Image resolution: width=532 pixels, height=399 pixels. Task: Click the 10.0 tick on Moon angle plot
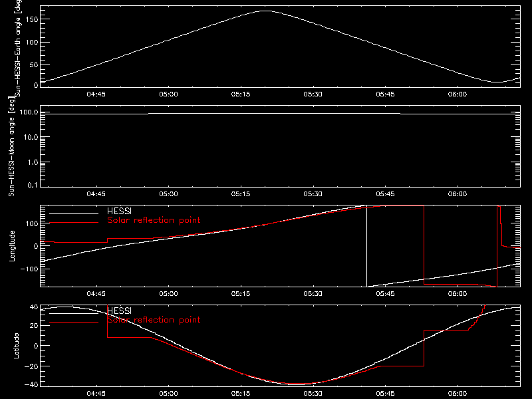coord(31,137)
